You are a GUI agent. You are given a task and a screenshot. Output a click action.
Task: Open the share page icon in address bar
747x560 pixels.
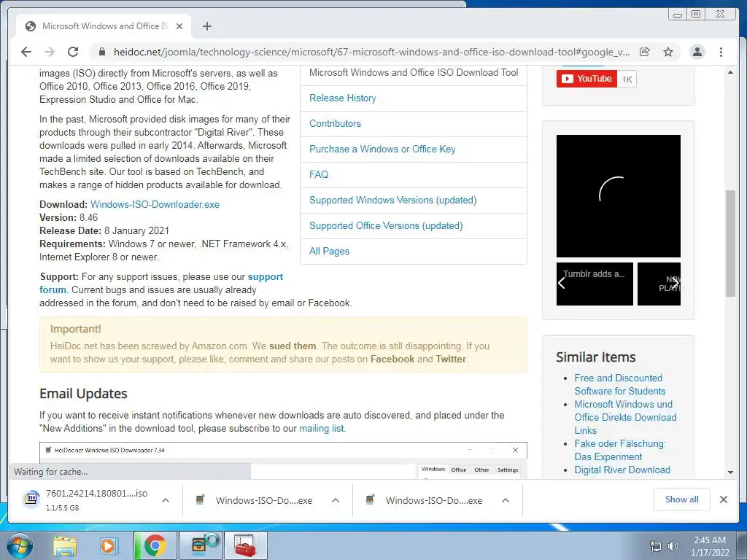click(x=645, y=52)
